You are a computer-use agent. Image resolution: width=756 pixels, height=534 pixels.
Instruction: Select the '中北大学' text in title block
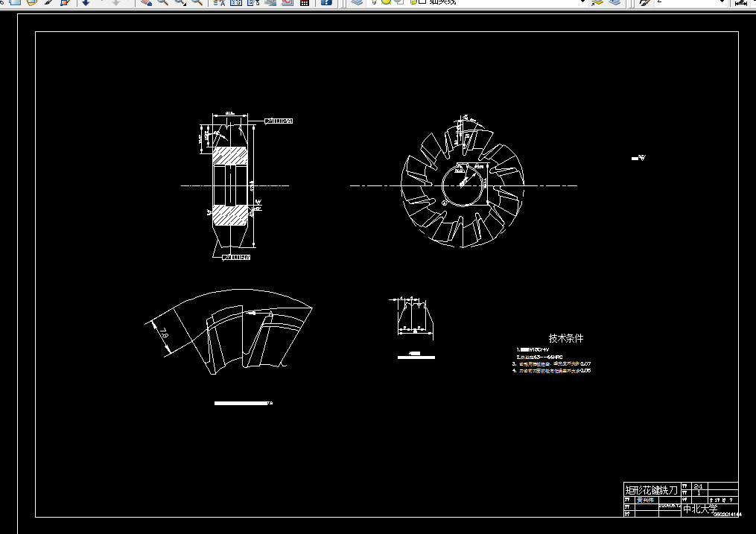pos(700,509)
